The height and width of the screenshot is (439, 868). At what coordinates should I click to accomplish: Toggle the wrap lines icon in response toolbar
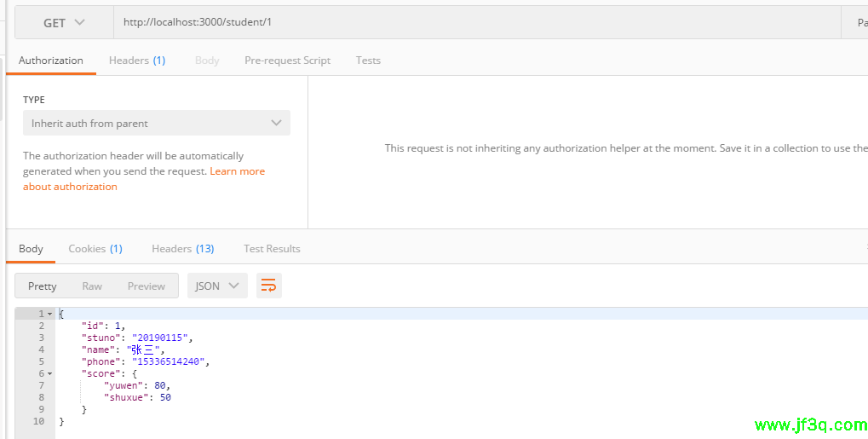click(268, 286)
